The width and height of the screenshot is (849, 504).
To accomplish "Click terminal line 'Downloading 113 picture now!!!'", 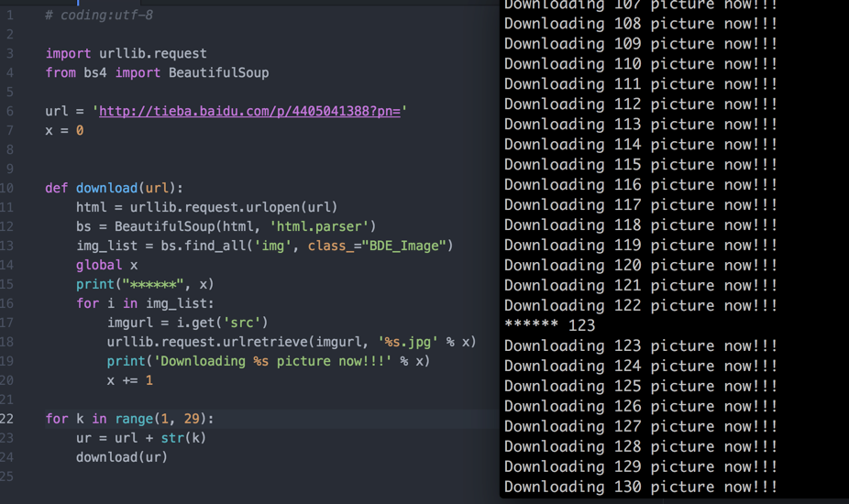I will (641, 125).
